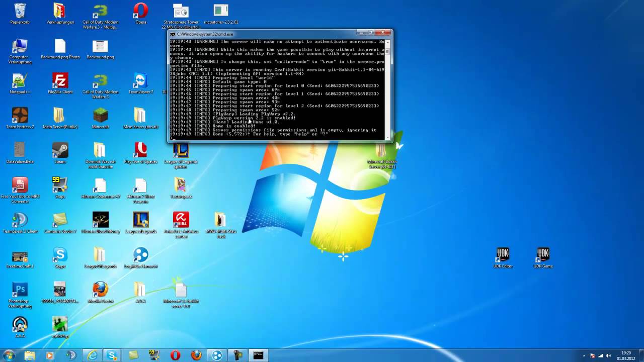Open the Papierkorb recycle bin icon
Viewport: 644px width, 362px height.
20,14
